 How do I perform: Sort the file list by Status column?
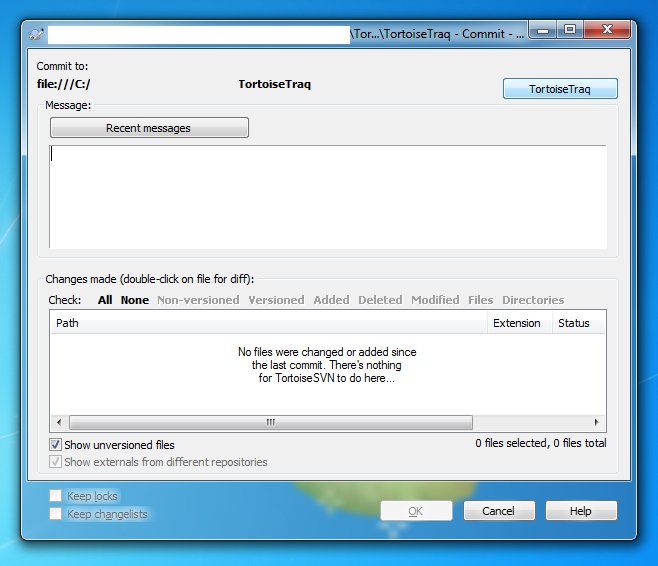[x=579, y=323]
